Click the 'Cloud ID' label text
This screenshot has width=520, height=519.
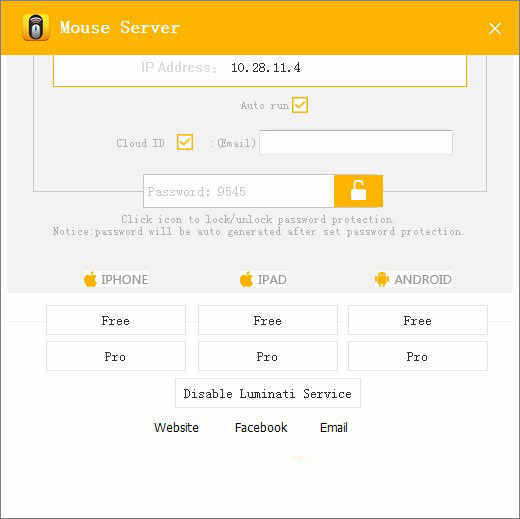[x=140, y=143]
